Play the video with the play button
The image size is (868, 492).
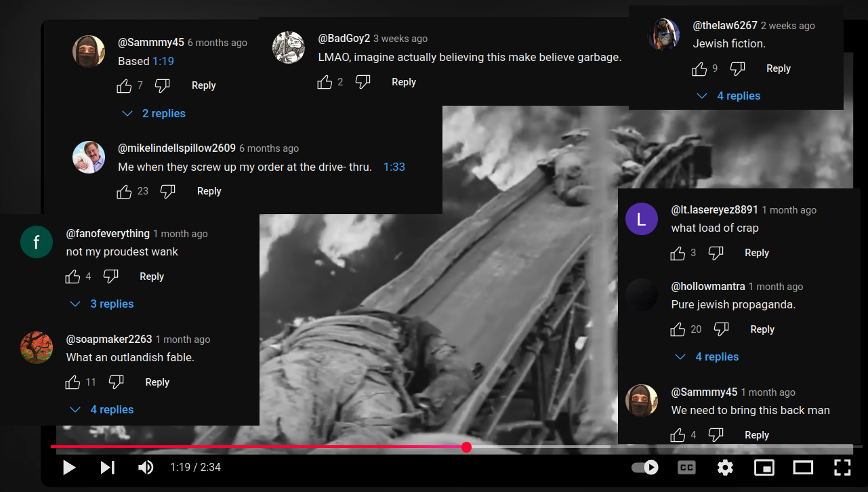pos(68,468)
